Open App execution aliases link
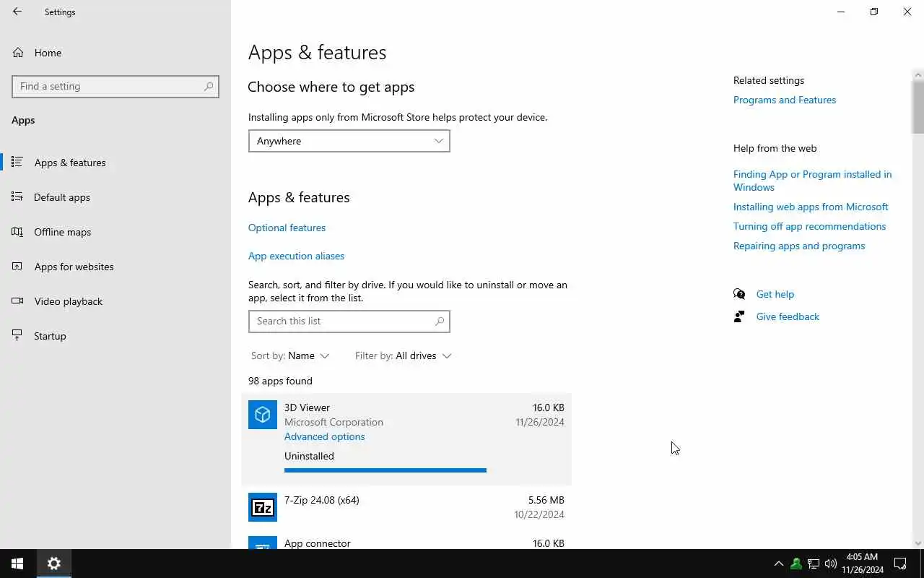The height and width of the screenshot is (578, 924). [x=296, y=256]
